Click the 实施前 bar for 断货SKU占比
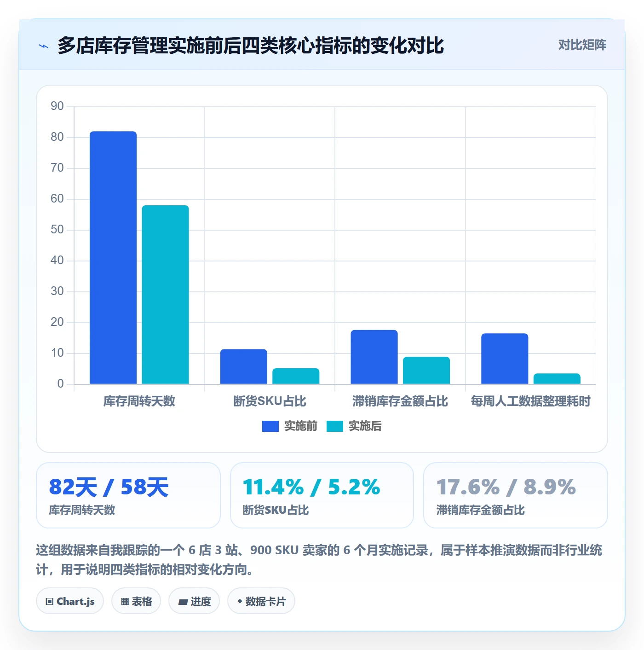Screen dimensions: 644x650 click(x=244, y=366)
